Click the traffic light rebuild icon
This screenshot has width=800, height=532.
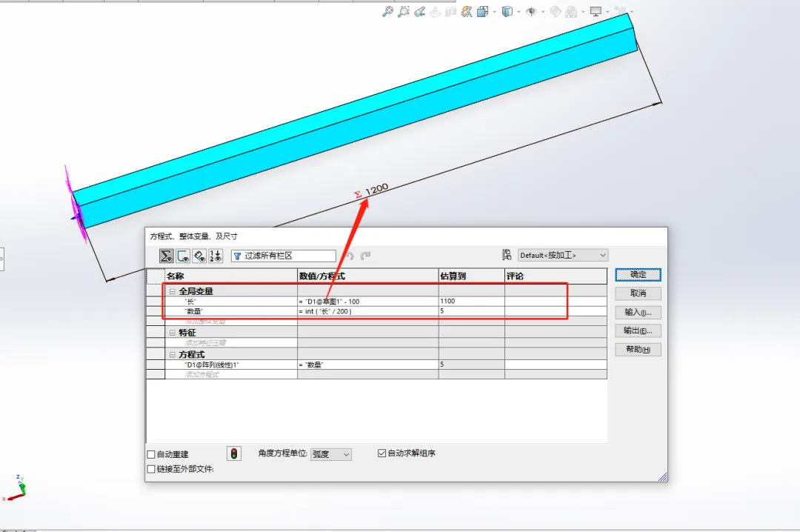[233, 453]
